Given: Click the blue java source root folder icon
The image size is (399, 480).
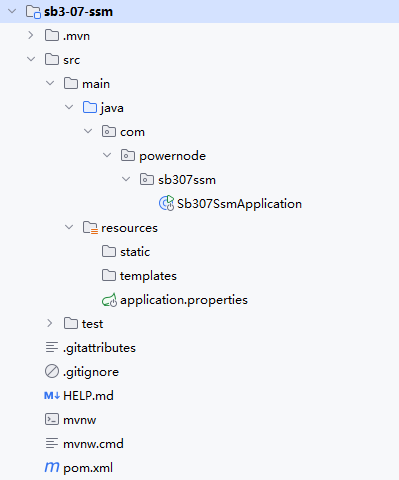Looking at the screenshot, I should click(x=90, y=107).
